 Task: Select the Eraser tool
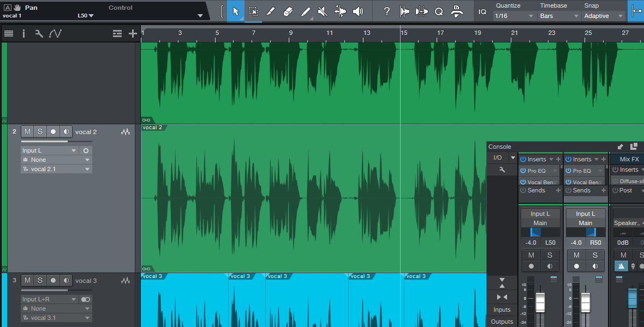[288, 11]
